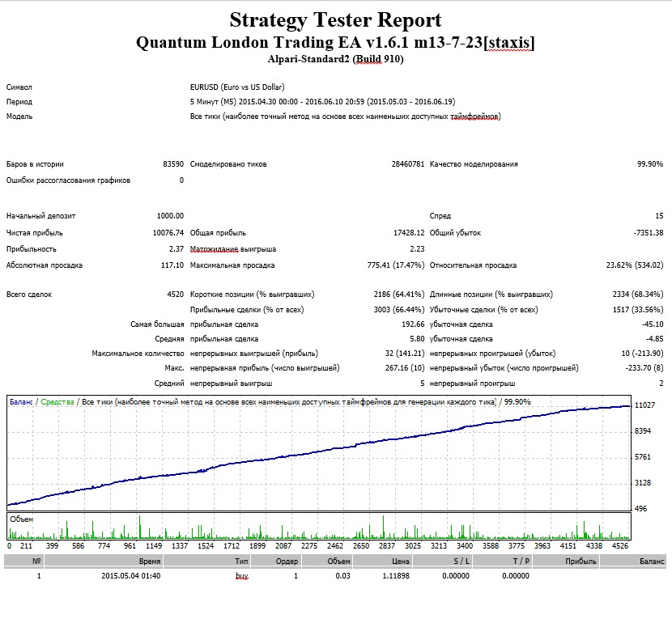Click the 2837 trade-number axis label
Screen dimensions: 672x640
(386, 546)
